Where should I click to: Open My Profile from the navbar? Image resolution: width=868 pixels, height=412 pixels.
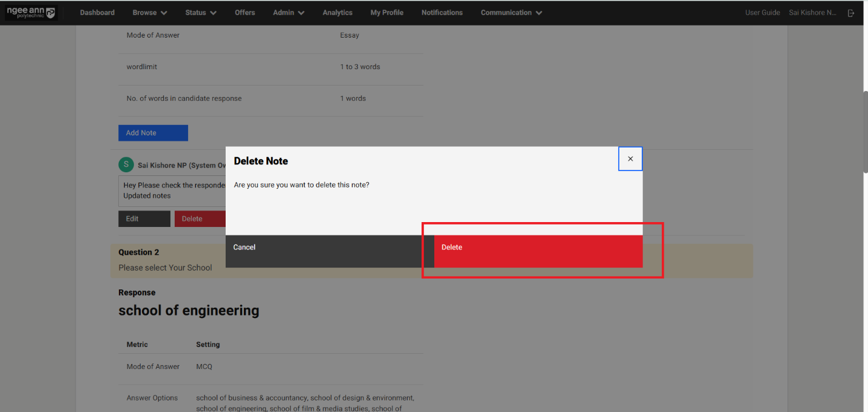386,13
